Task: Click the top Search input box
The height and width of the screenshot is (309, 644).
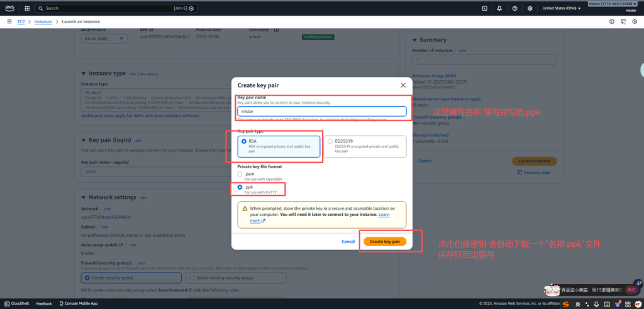Action: point(116,8)
